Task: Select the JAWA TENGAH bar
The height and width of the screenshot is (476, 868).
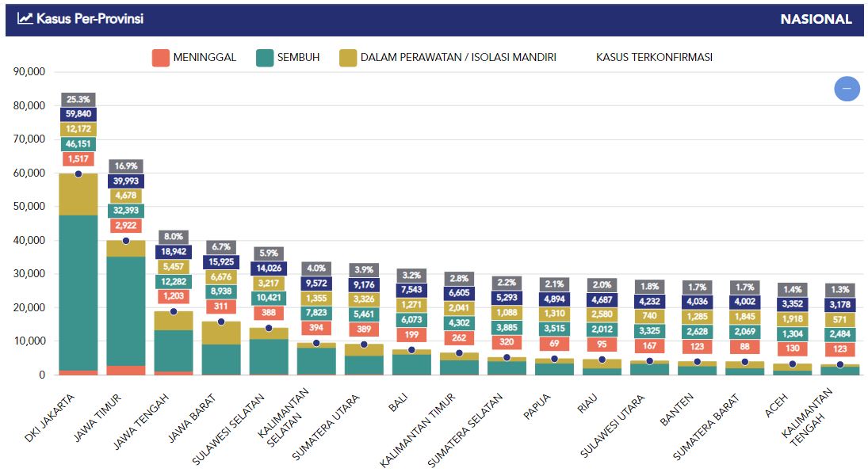Action: click(174, 343)
